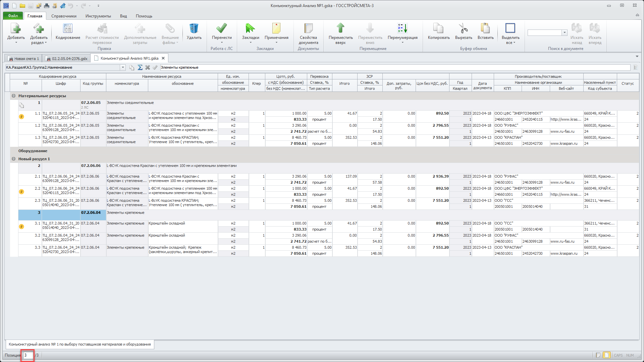Click the coin status icon on row 3.1
Screen dimensions: 644x362
coord(21,227)
